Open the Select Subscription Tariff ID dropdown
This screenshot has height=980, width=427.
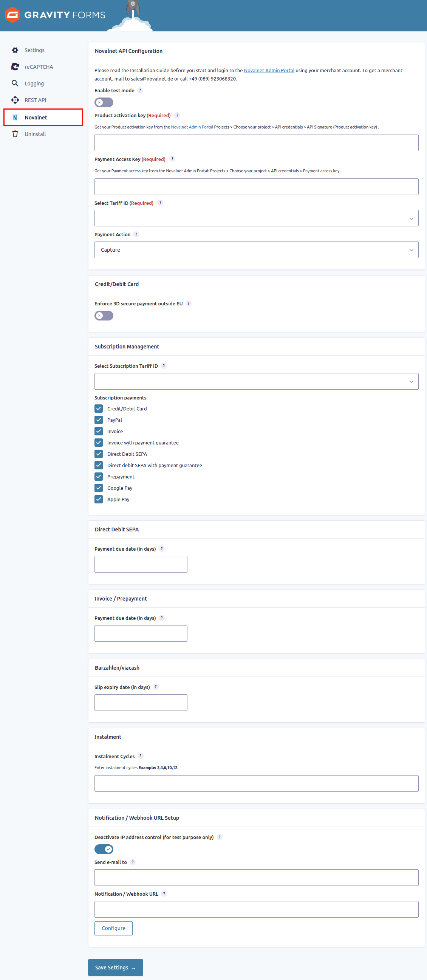click(x=256, y=381)
